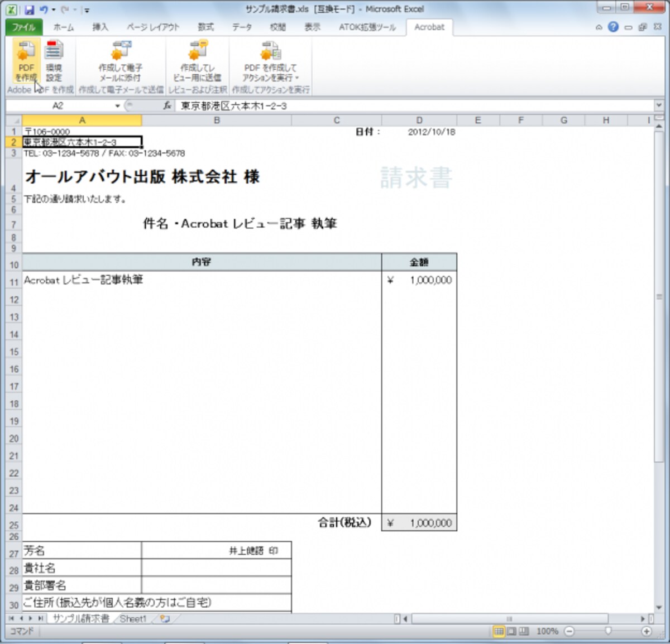This screenshot has width=670, height=644.
Task: Click the blue Help question mark icon
Action: [x=613, y=26]
